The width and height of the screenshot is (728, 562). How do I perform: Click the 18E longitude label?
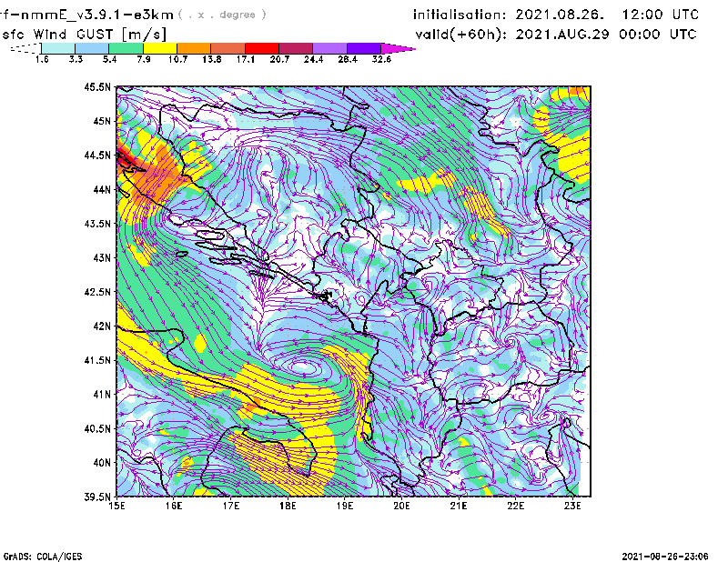coord(288,506)
